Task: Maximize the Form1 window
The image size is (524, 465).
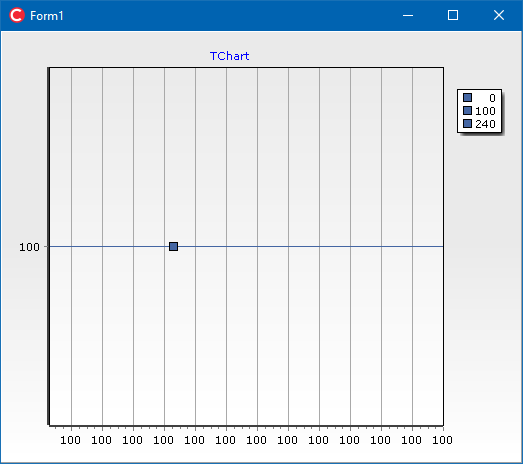Action: coord(453,15)
